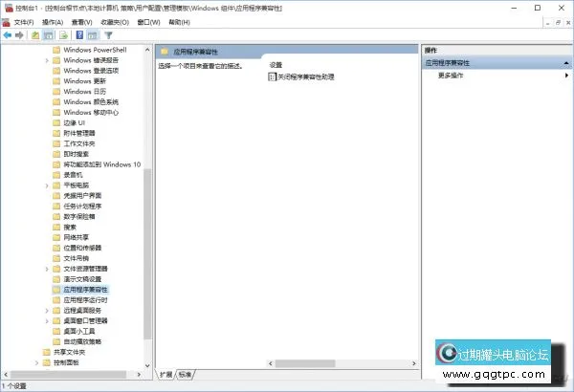The height and width of the screenshot is (392, 574).
Task: Open the 窗口(W) menu
Action: (148, 22)
